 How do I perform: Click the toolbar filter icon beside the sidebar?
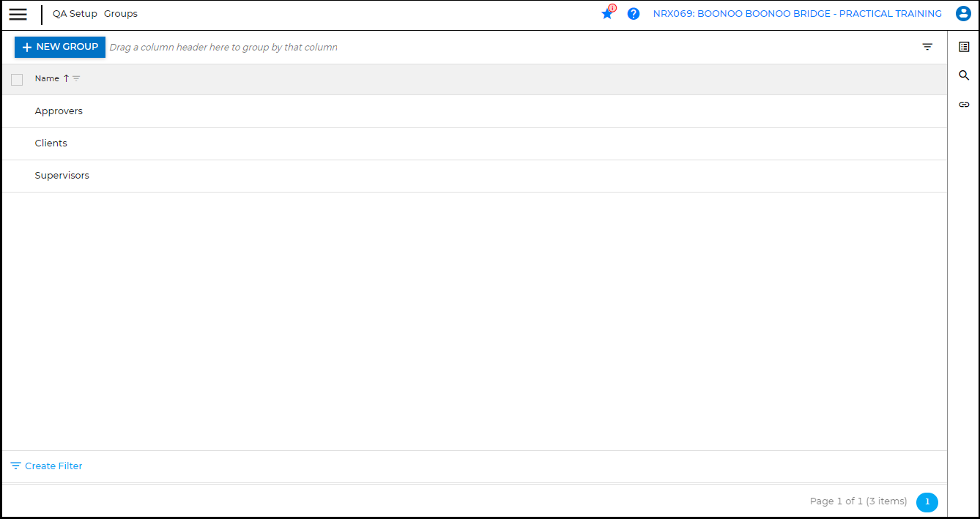pos(927,47)
